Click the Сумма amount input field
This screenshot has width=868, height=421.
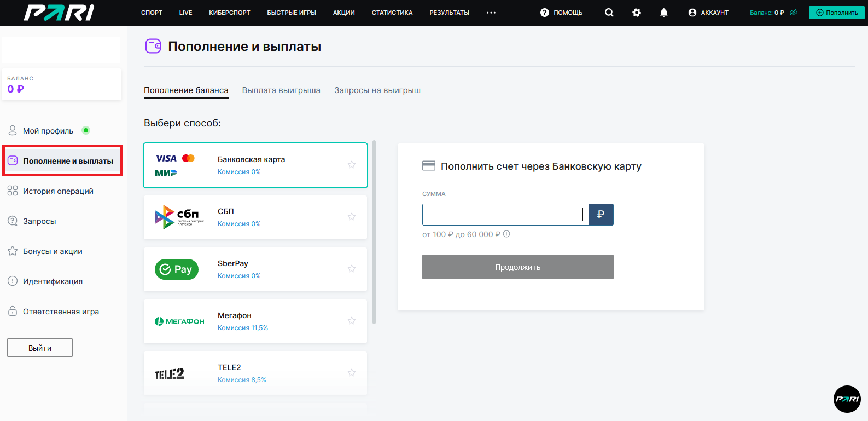coord(502,215)
